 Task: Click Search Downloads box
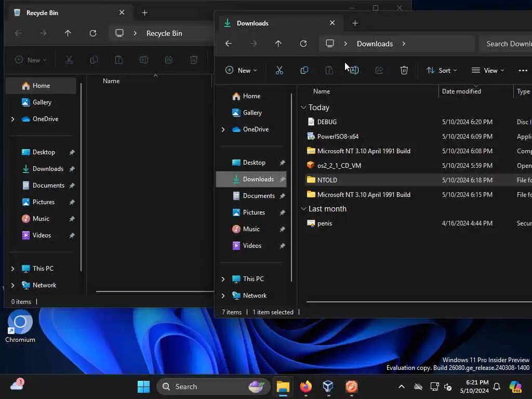[x=506, y=44]
